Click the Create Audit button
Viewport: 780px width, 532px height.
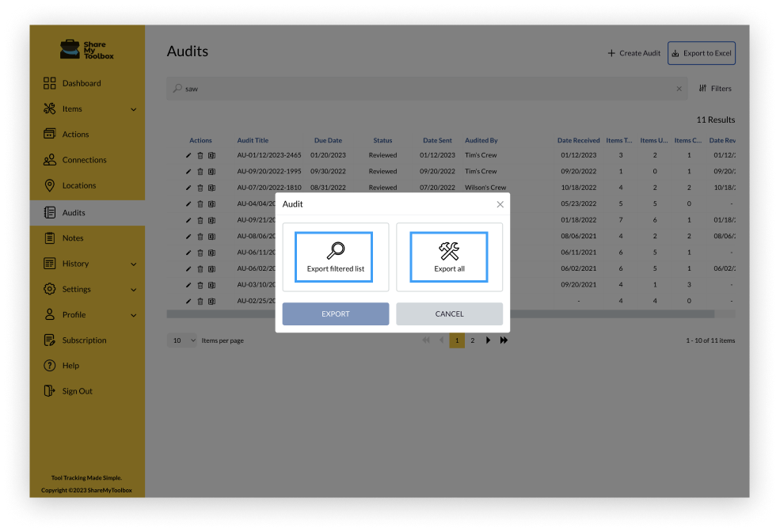[x=634, y=53]
